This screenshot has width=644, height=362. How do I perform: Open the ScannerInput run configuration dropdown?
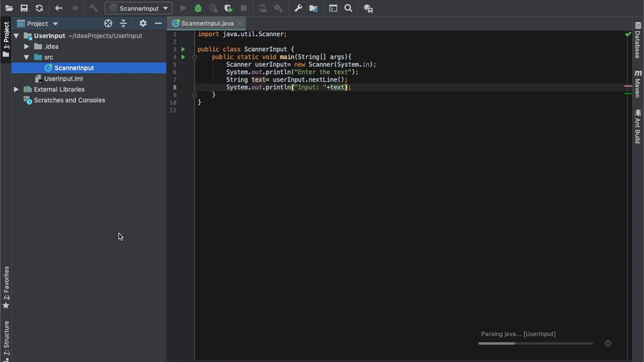[x=139, y=8]
